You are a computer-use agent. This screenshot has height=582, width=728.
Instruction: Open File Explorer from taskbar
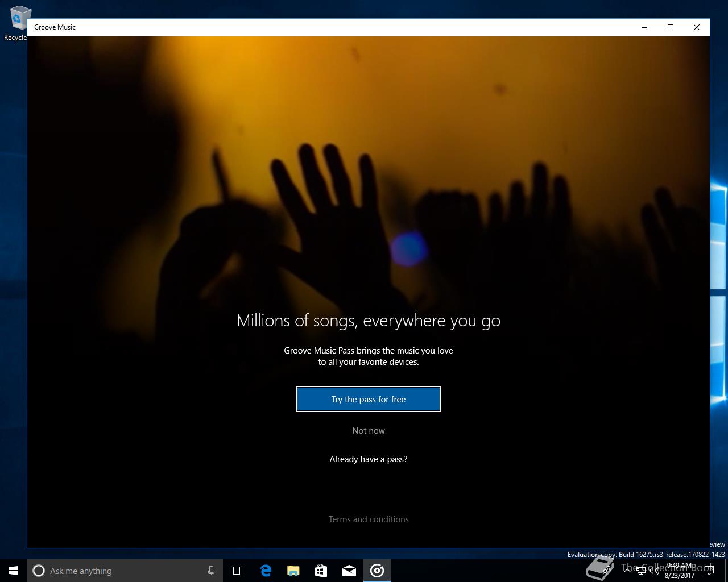tap(293, 571)
